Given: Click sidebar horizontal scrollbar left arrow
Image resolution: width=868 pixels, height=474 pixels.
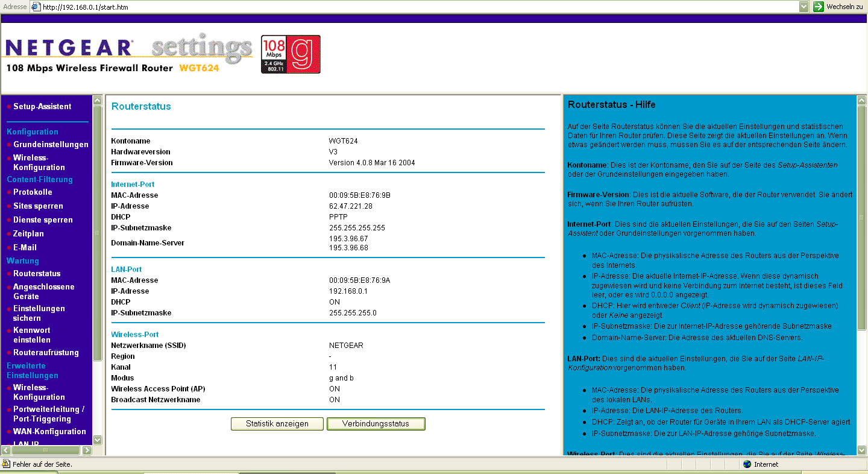Looking at the screenshot, I should [6, 450].
